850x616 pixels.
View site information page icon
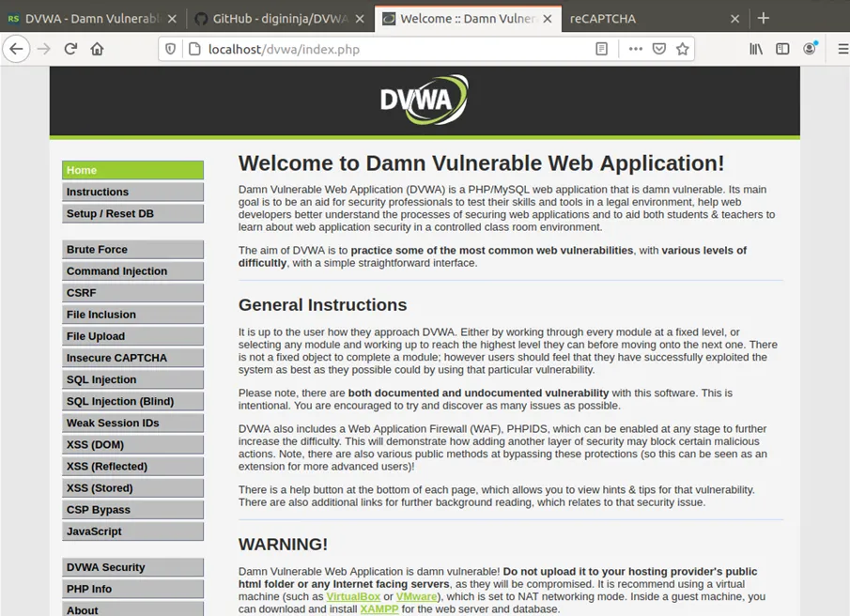(194, 50)
